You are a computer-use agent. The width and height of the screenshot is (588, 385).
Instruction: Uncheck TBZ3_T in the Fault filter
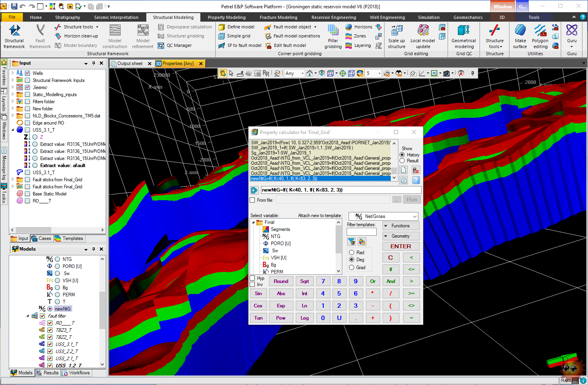click(50, 330)
